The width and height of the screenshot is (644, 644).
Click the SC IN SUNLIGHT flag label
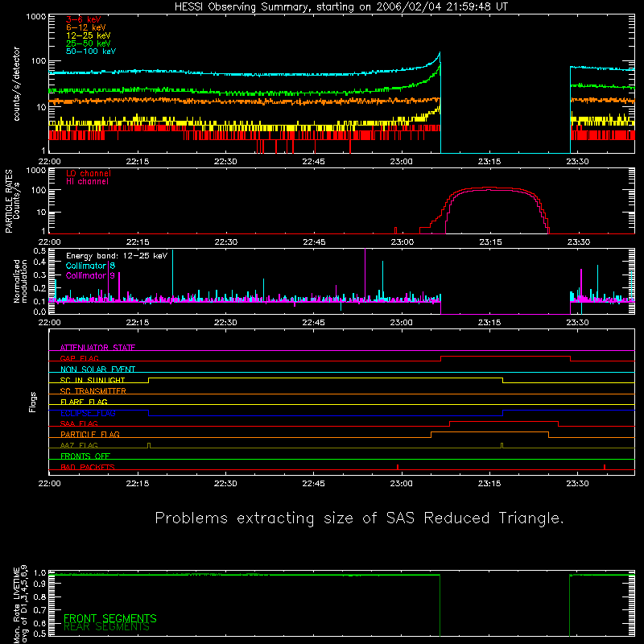tap(93, 380)
